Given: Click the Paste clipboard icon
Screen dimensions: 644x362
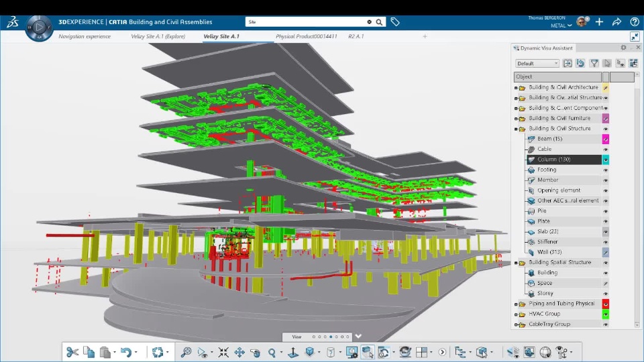Looking at the screenshot, I should [x=105, y=352].
